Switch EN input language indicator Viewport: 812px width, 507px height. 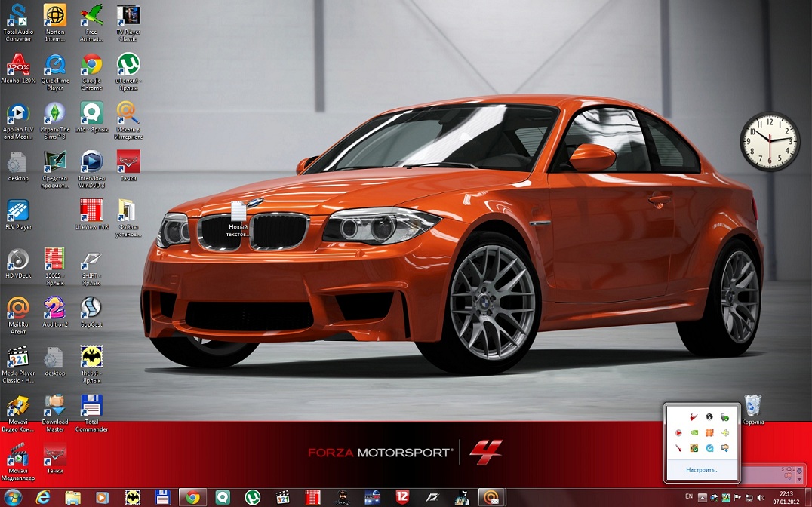(x=689, y=496)
